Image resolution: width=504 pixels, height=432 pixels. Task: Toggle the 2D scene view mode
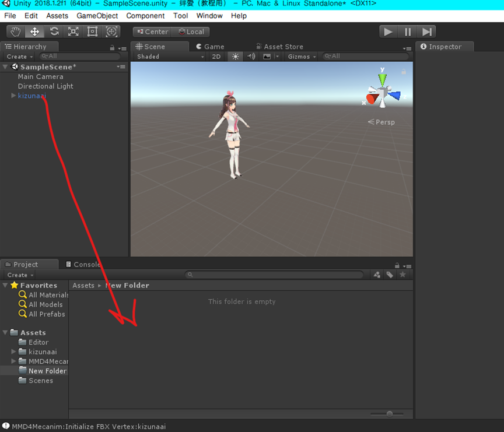coord(216,57)
